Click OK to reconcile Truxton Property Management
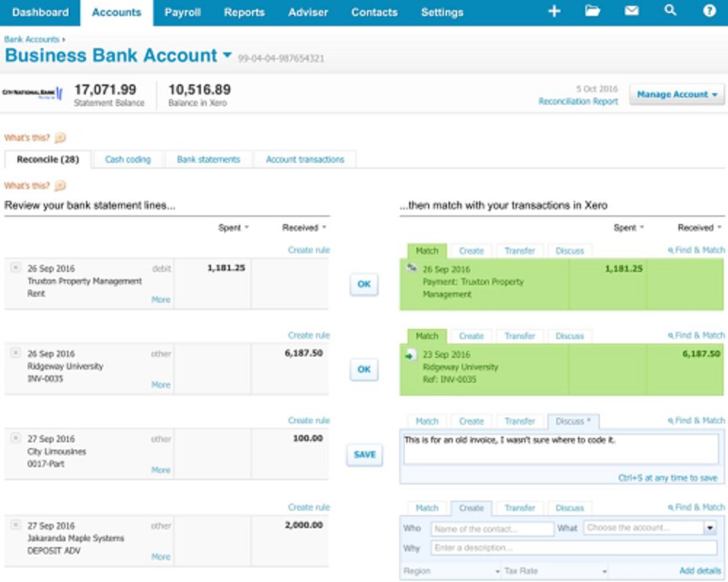 (x=364, y=284)
